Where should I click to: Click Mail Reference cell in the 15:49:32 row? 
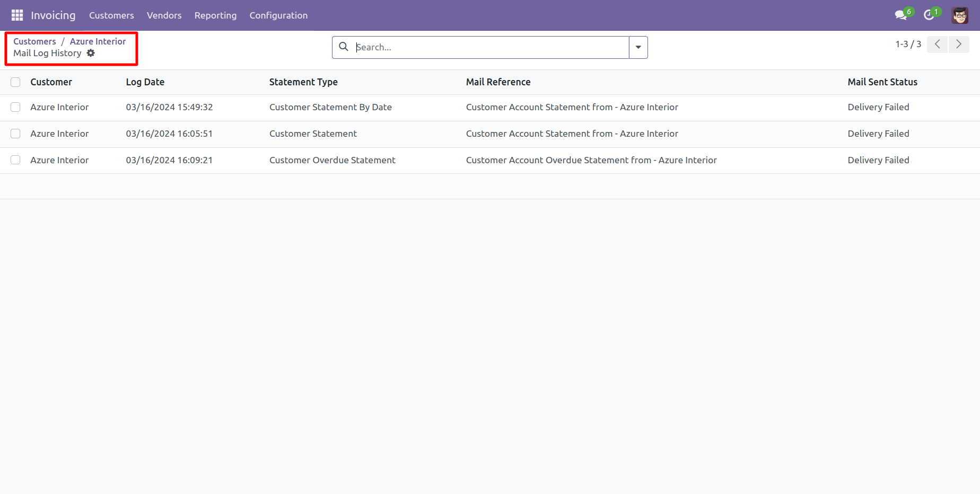572,107
